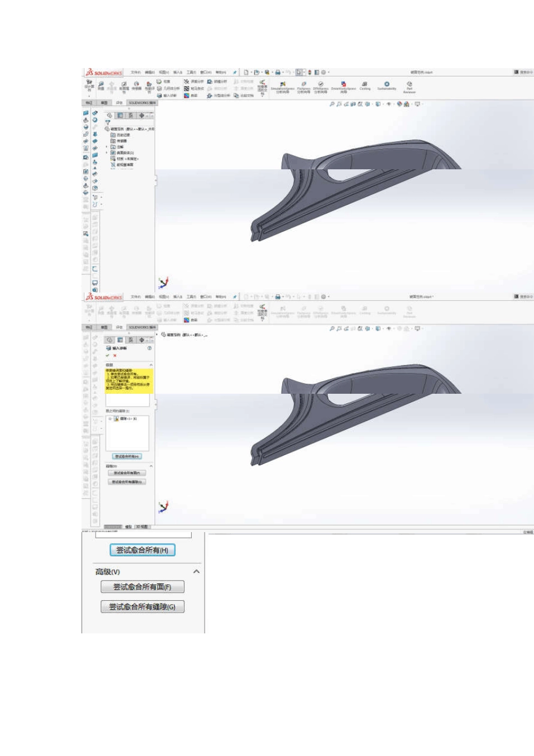Launch SimulationXpress wizard in the upper ribbon
The width and height of the screenshot is (534, 756).
coord(283,87)
